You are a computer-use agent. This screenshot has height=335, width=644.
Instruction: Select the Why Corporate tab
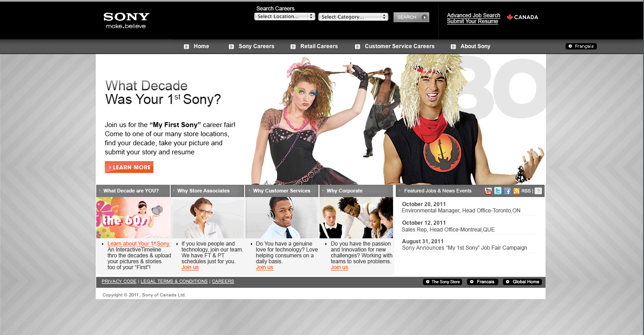(356, 191)
